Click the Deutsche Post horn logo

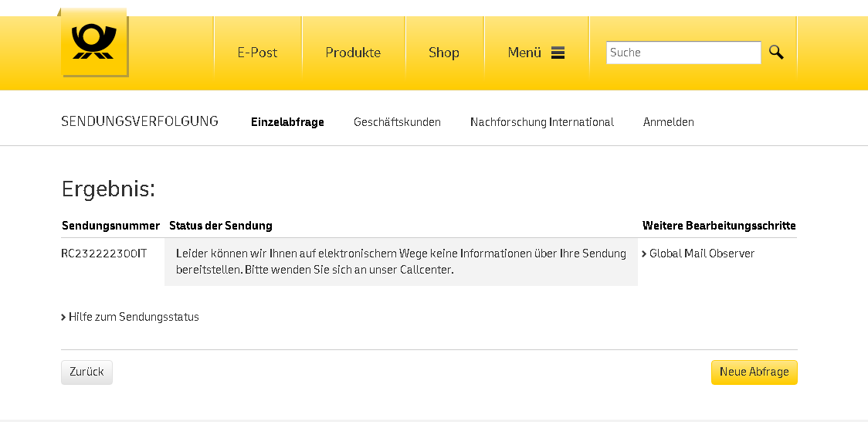(x=93, y=42)
